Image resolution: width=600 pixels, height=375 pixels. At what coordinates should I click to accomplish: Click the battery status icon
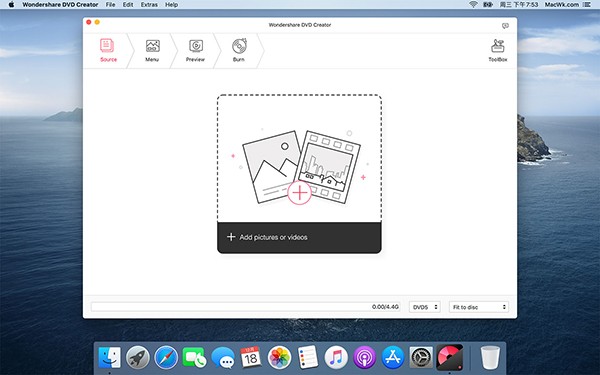tap(488, 5)
